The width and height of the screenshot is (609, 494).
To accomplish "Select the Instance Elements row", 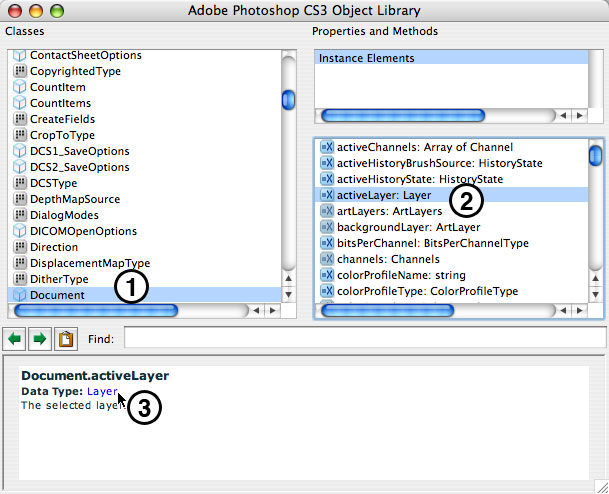I will (451, 58).
